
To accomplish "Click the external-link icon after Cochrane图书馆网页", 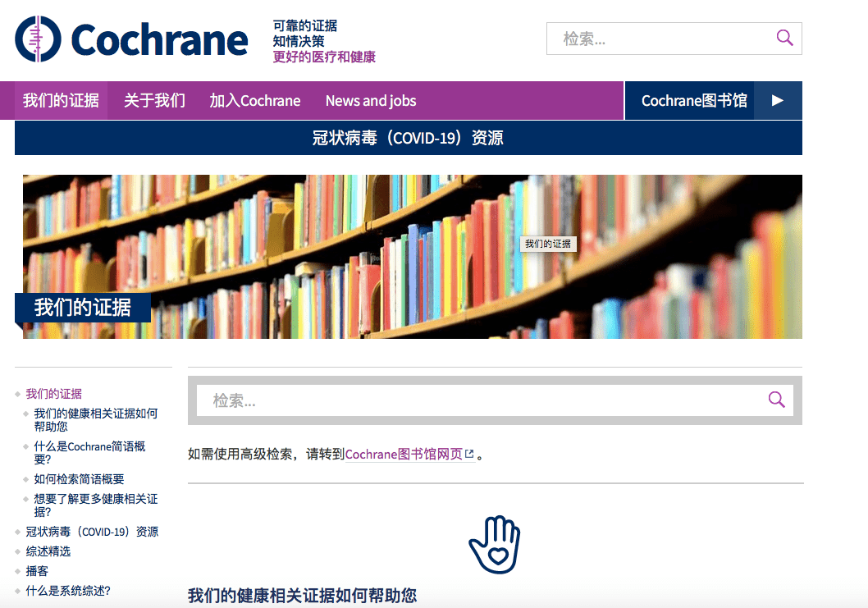I will click(x=469, y=452).
